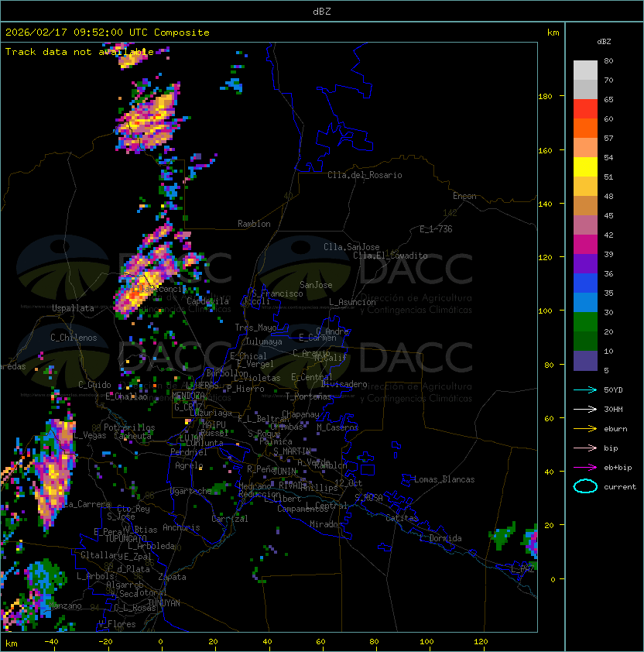
Task: Click the '2026/02/17 09:52:00 UTC Composite' timestamp
Action: pos(108,33)
